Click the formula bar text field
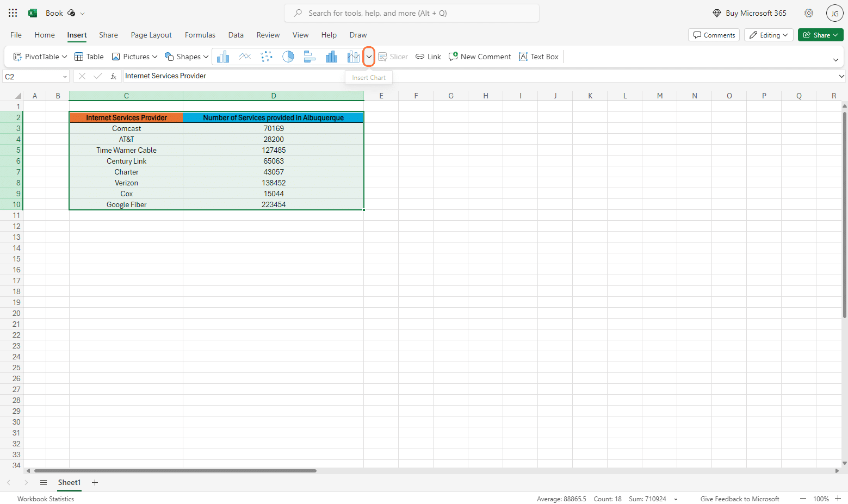Viewport: 848px width, 504px height. pyautogui.click(x=479, y=76)
